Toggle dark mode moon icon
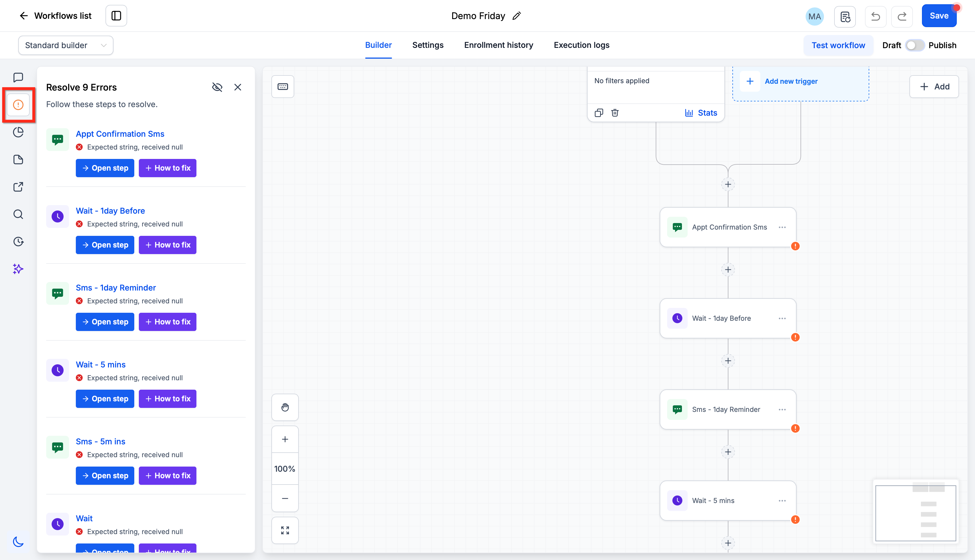 click(18, 541)
